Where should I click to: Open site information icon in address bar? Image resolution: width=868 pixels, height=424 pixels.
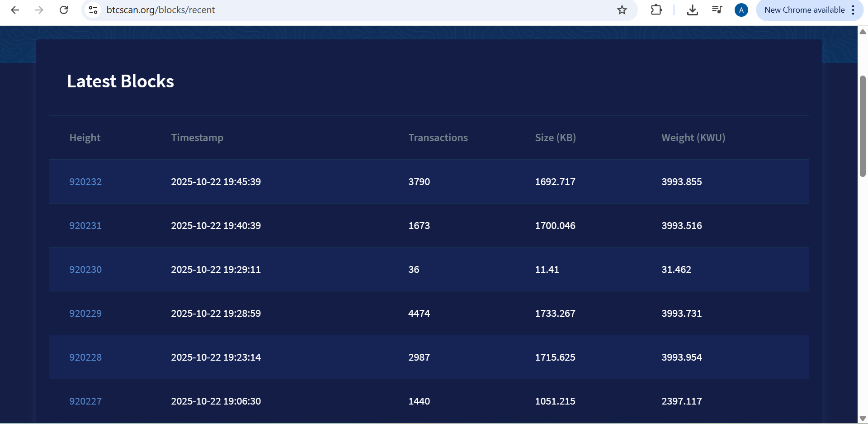pyautogui.click(x=93, y=10)
